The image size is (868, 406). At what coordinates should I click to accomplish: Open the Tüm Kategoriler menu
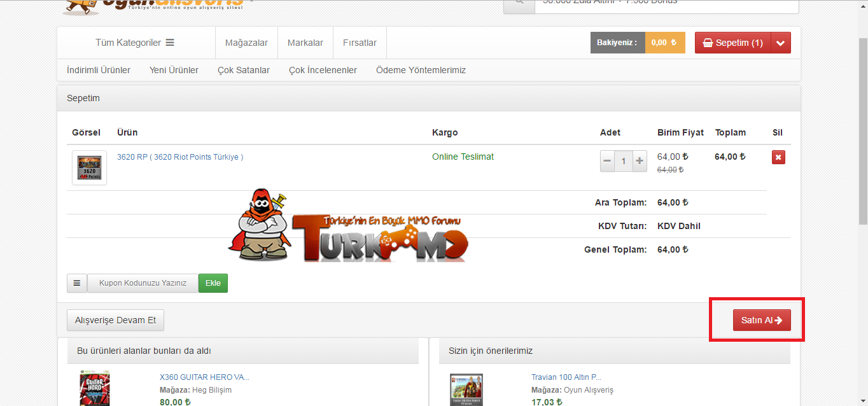pos(135,43)
